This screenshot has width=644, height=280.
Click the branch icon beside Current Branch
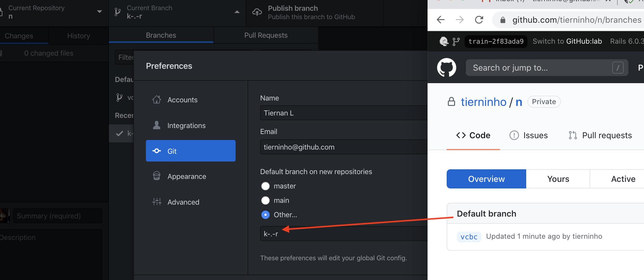(x=118, y=12)
